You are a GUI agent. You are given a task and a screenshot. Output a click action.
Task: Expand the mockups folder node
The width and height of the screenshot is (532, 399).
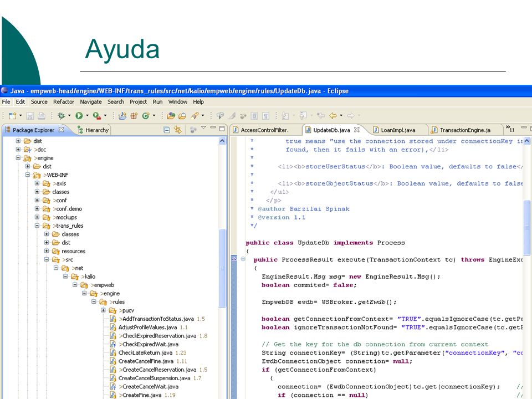37,217
